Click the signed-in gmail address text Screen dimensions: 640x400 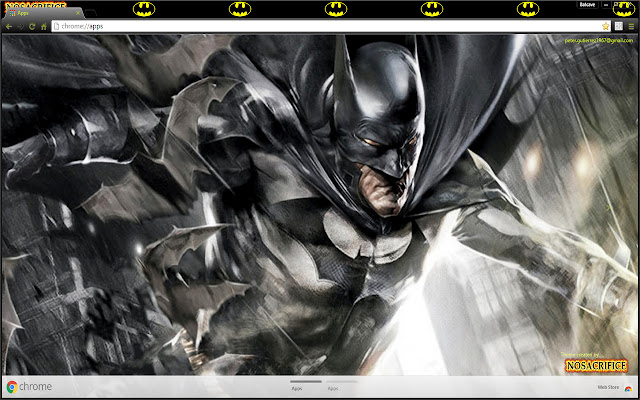(x=599, y=40)
